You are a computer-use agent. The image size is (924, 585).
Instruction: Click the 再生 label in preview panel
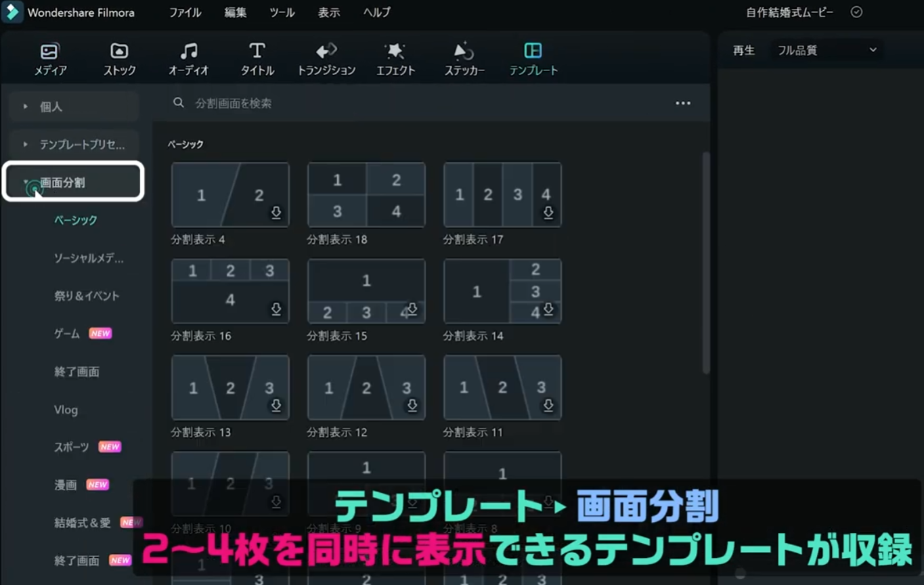(744, 50)
